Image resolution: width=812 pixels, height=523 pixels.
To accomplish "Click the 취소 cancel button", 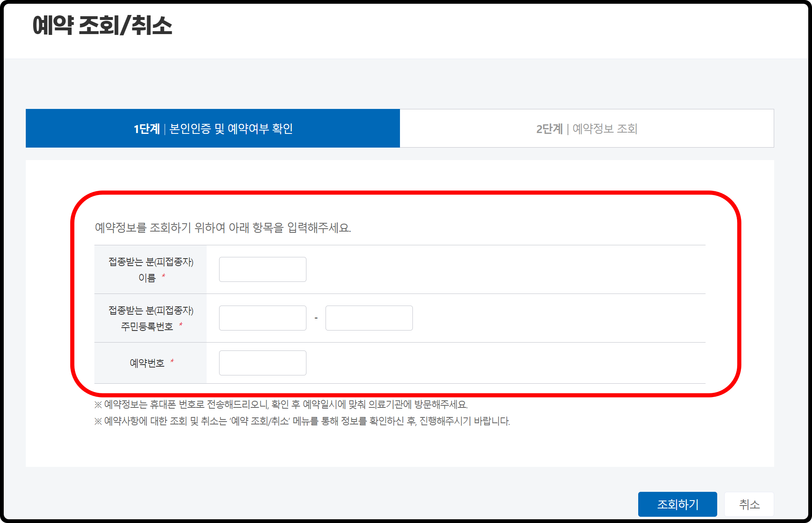I will coord(749,504).
